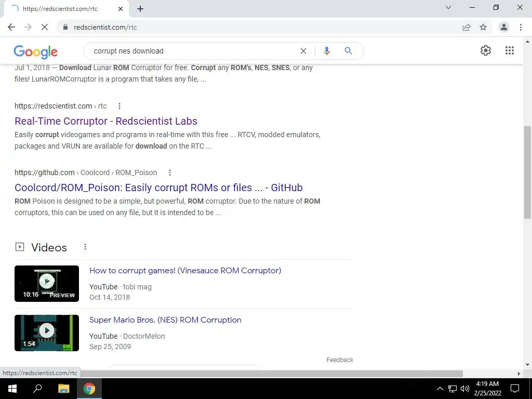This screenshot has width=532, height=399.
Task: Click the browser back arrow
Action: (11, 27)
